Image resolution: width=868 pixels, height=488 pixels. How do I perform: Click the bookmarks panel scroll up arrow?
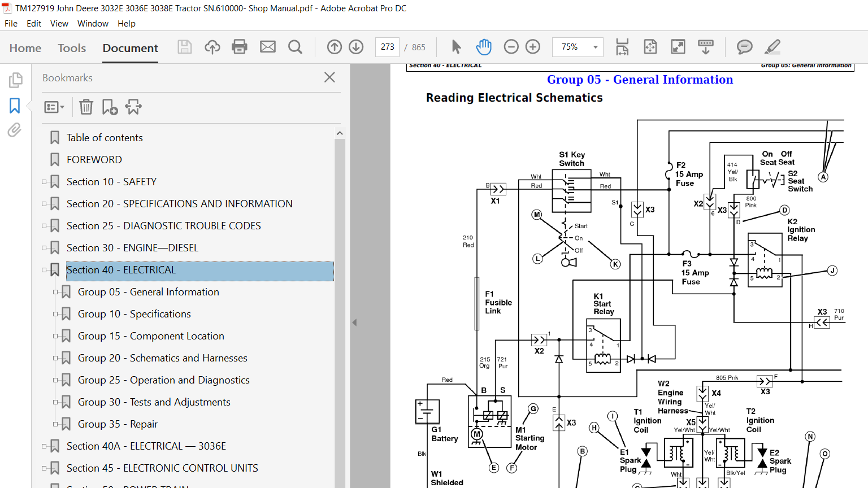pyautogui.click(x=340, y=133)
